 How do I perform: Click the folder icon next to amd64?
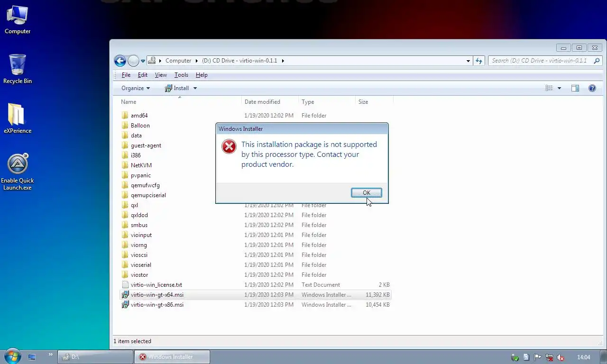(x=125, y=116)
